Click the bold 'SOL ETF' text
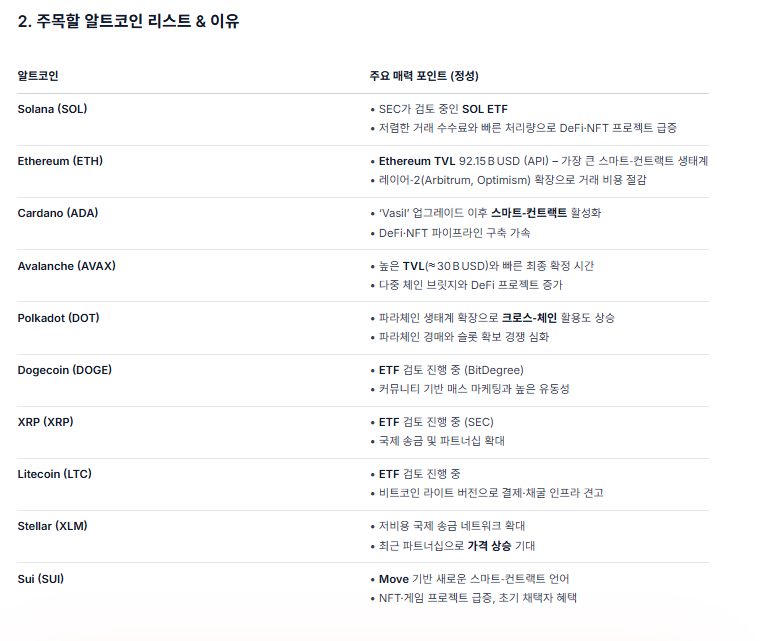Screen dimensions: 780x641 tap(485, 109)
